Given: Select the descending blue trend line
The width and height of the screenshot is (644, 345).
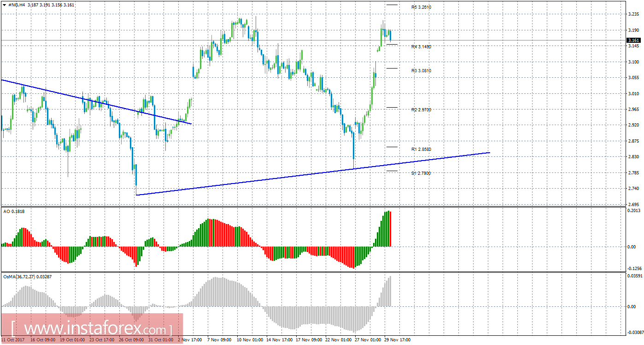Looking at the screenshot, I should coord(96,102).
